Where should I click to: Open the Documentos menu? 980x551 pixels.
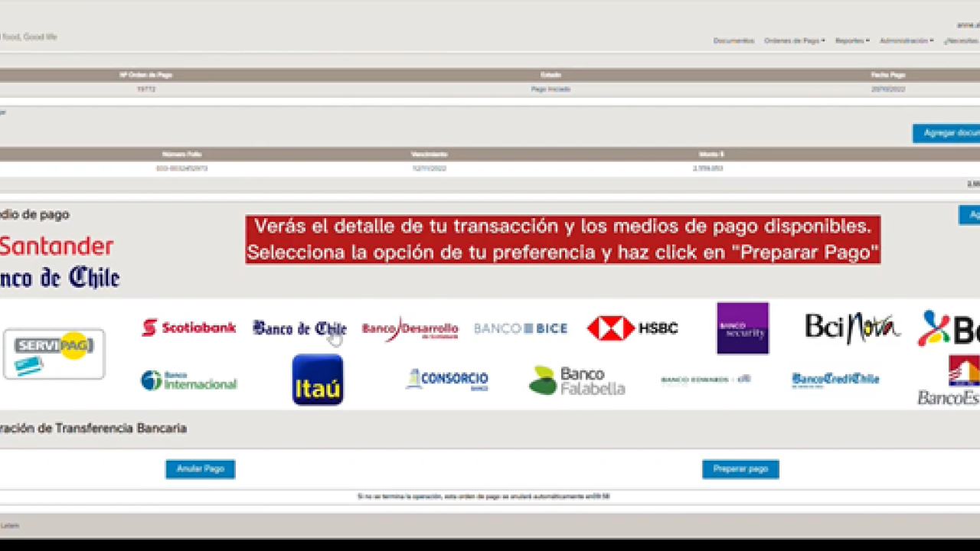click(733, 41)
